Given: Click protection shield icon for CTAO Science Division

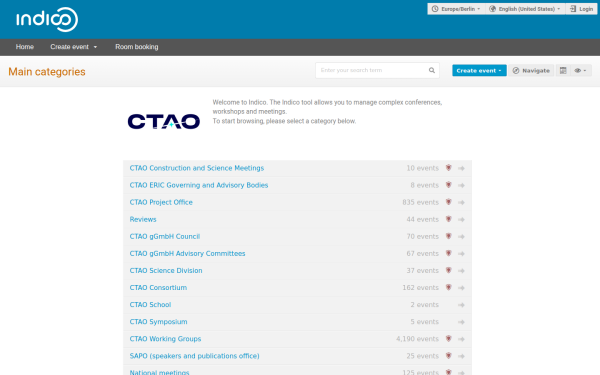Looking at the screenshot, I should (449, 270).
